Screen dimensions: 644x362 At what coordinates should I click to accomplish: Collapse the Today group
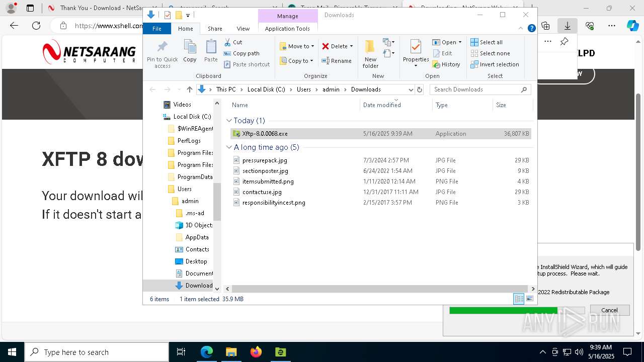tap(229, 121)
